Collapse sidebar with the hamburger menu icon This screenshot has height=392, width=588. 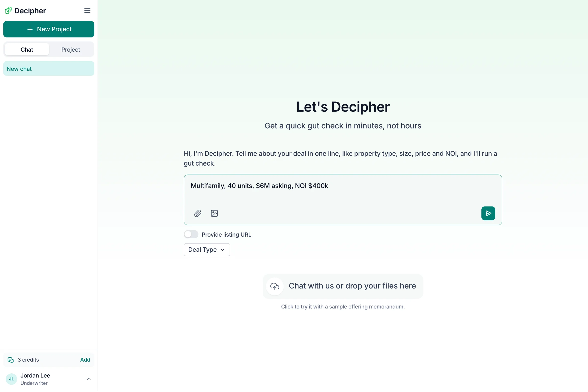point(87,11)
